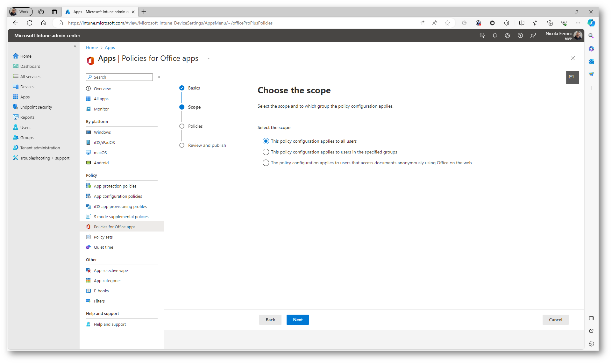Open the notifications bell icon
612x364 pixels.
point(495,35)
